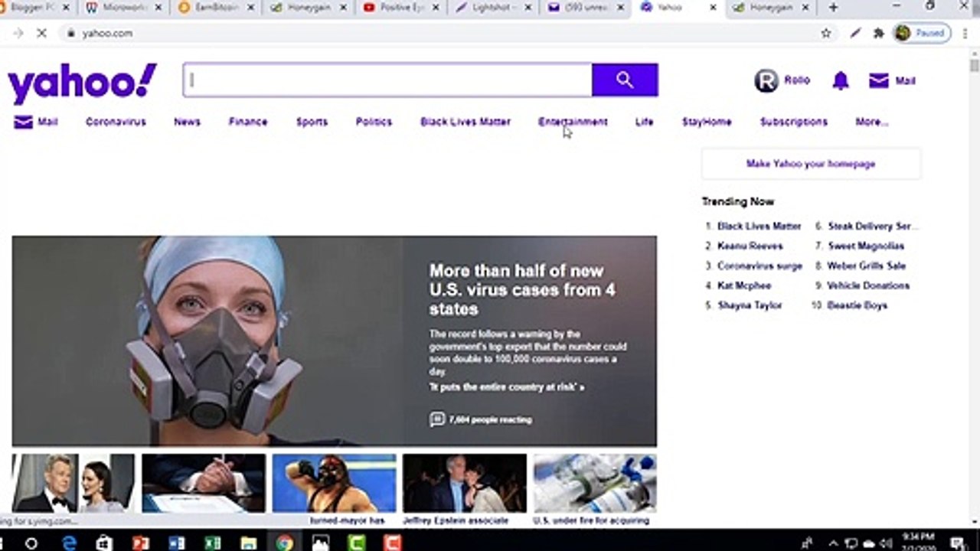Open the Finance section
This screenshot has width=980, height=551.
(x=248, y=122)
